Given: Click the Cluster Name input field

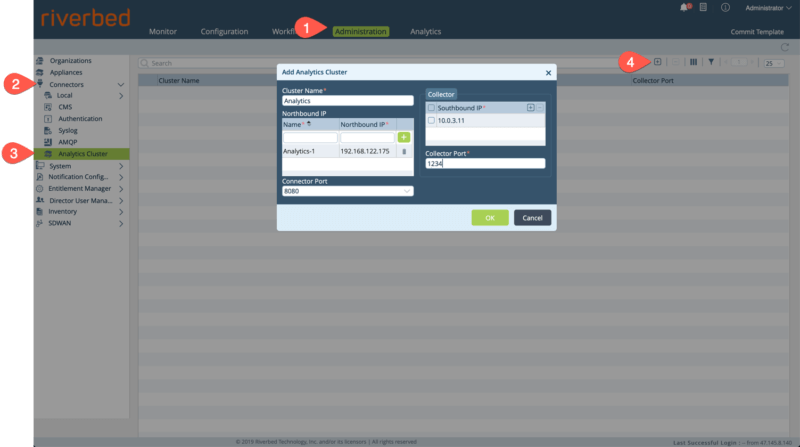Looking at the screenshot, I should coord(347,101).
